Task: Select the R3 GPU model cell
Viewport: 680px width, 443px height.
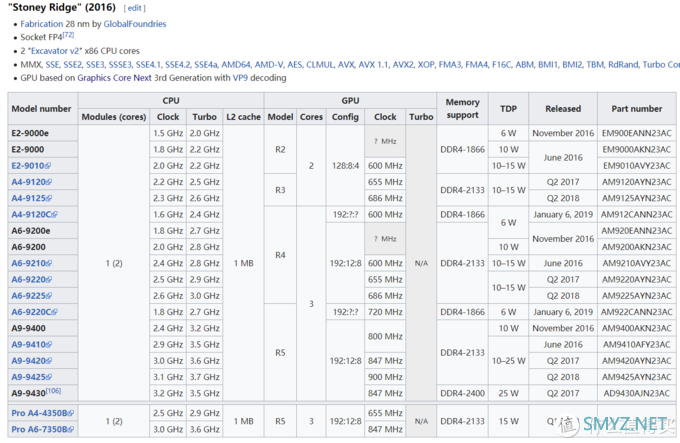Action: (x=280, y=190)
